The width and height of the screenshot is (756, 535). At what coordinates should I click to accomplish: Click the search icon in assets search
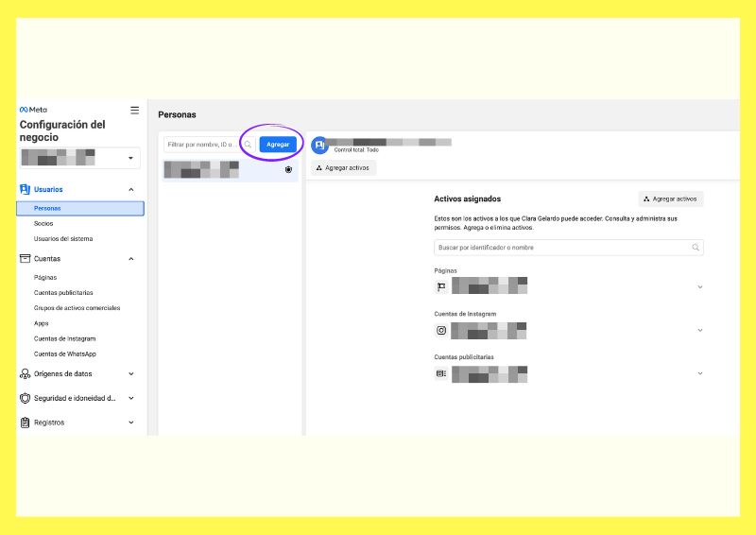[696, 248]
